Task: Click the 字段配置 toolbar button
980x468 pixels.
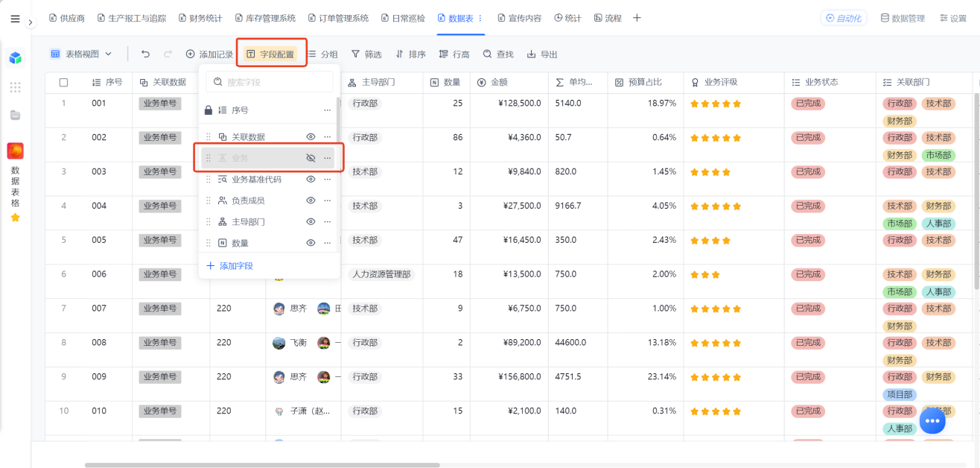Action: coord(270,54)
